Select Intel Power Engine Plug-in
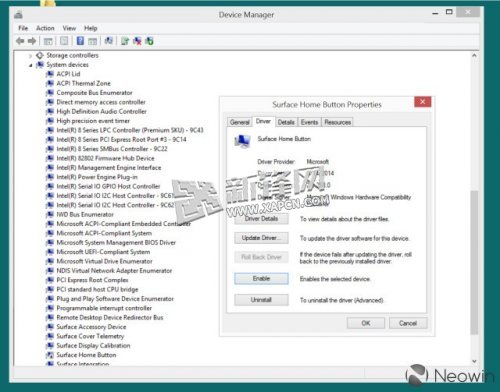Image resolution: width=500 pixels, height=392 pixels. tap(97, 177)
